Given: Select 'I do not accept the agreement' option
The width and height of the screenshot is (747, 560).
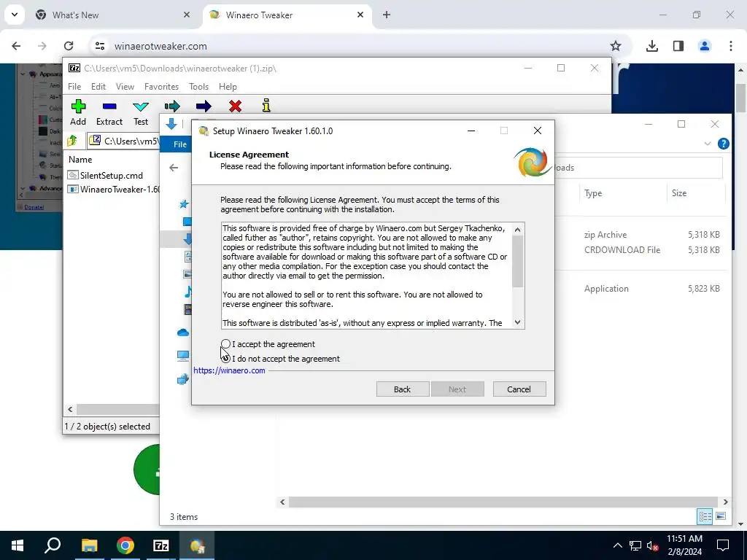Looking at the screenshot, I should pyautogui.click(x=226, y=359).
